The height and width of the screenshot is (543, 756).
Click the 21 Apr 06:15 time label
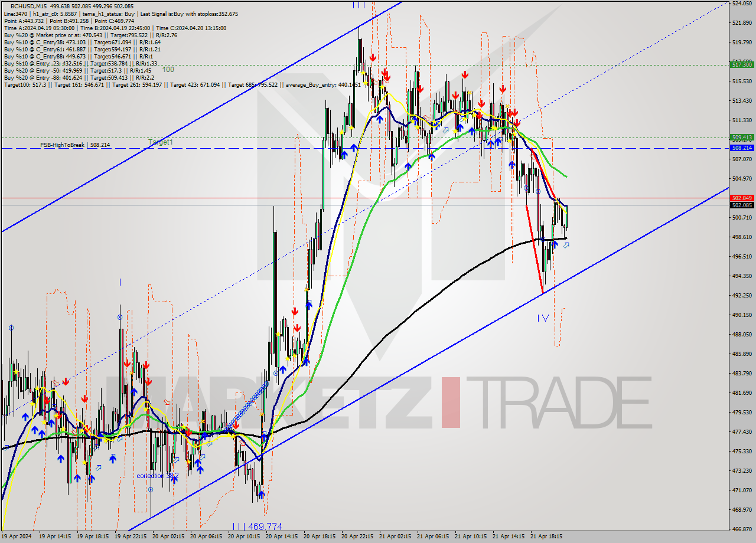[x=434, y=537]
